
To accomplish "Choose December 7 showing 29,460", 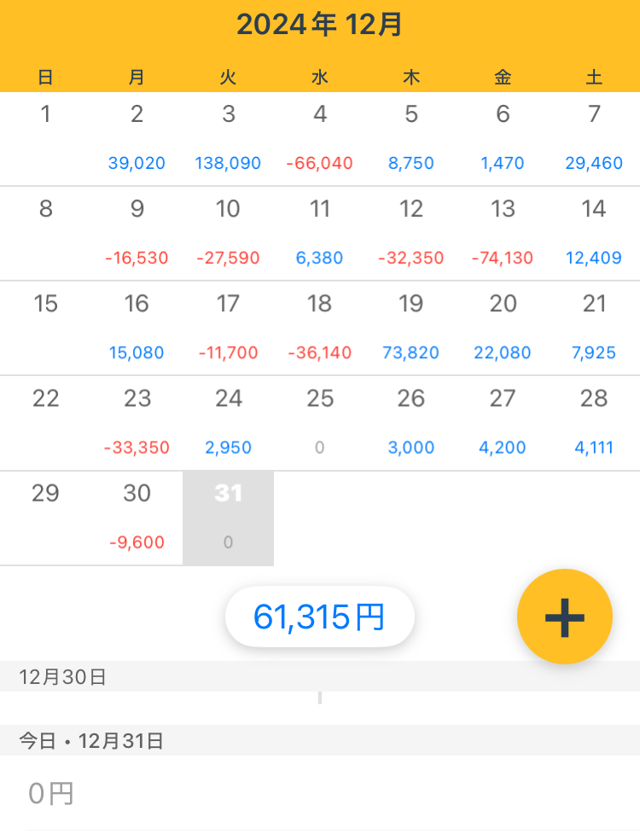I will pyautogui.click(x=594, y=139).
